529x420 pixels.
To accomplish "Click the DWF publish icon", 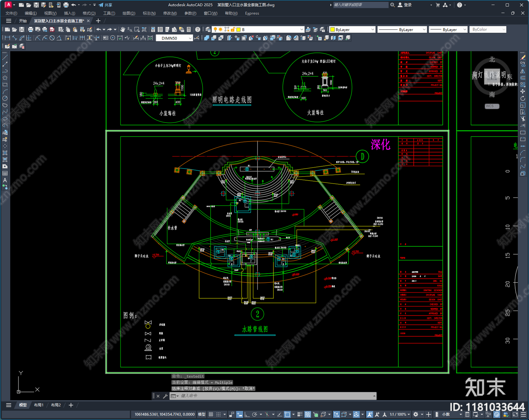I will (52, 29).
